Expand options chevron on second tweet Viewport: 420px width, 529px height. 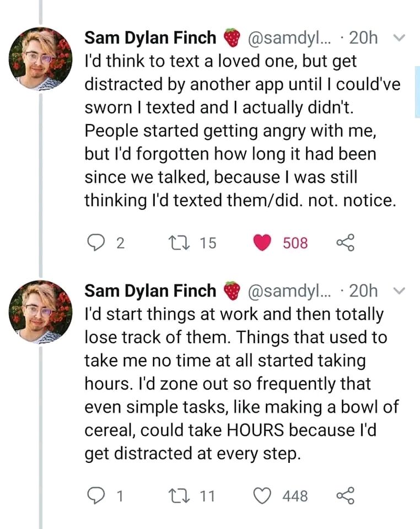click(399, 291)
